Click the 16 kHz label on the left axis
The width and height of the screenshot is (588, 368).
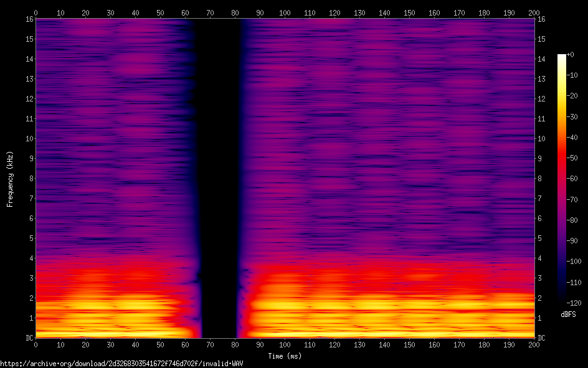[28, 19]
